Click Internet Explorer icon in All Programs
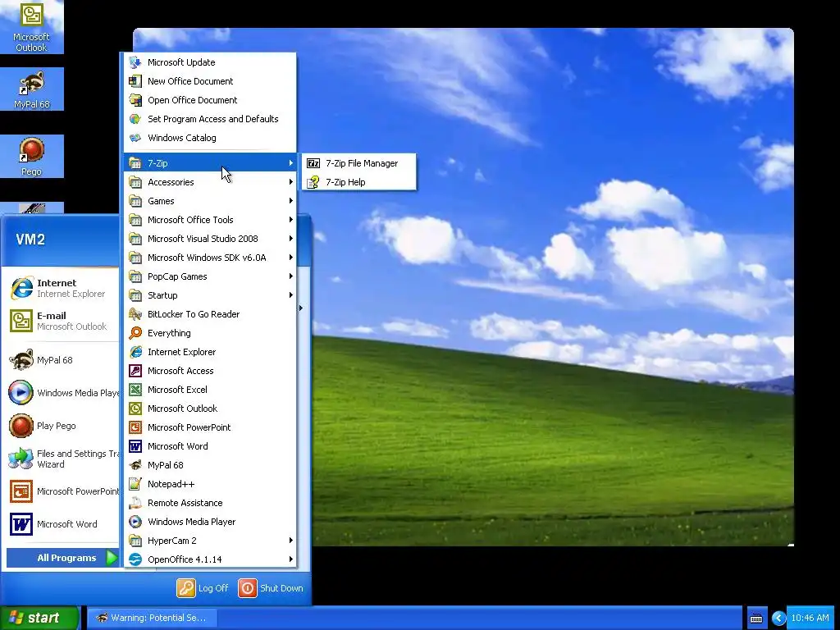 [x=135, y=352]
